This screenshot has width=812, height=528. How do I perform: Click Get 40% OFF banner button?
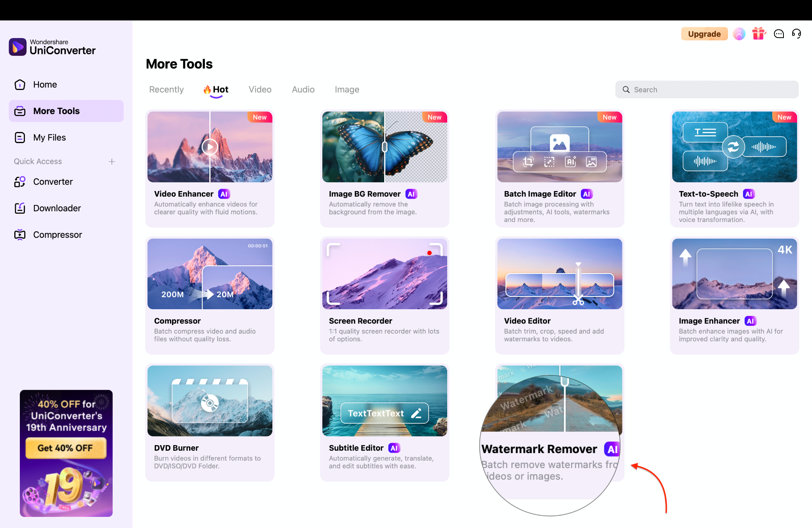[x=66, y=448]
